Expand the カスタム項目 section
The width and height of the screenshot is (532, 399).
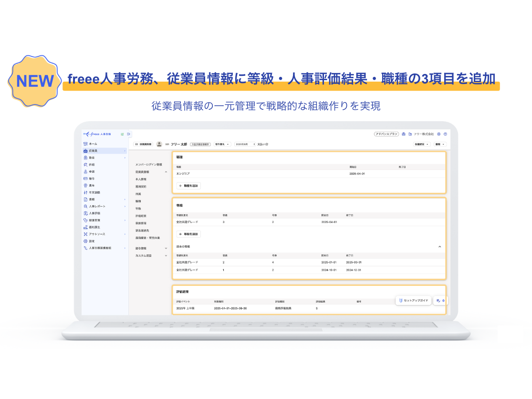[166, 256]
